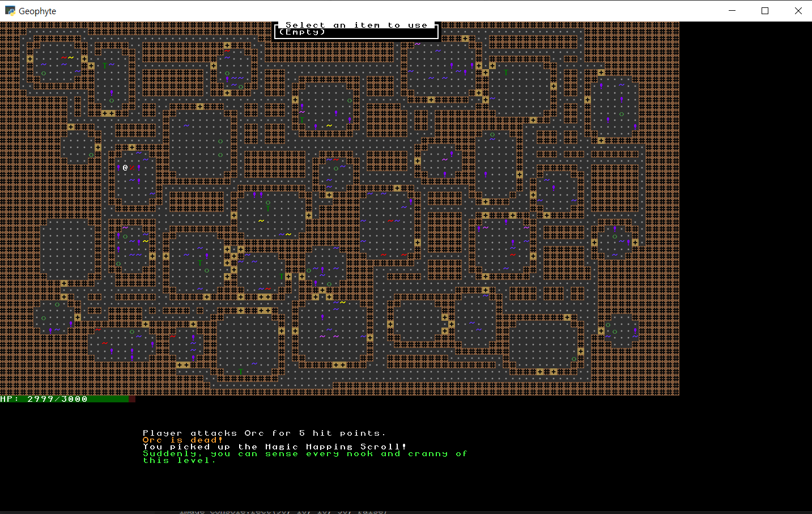Minimize the Geophyte window
812x514 pixels.
pos(732,11)
